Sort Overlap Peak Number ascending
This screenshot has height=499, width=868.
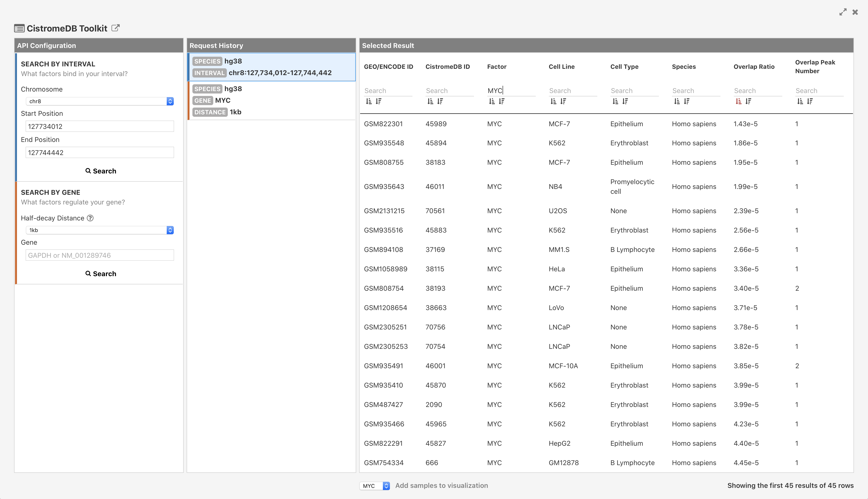[x=800, y=101]
